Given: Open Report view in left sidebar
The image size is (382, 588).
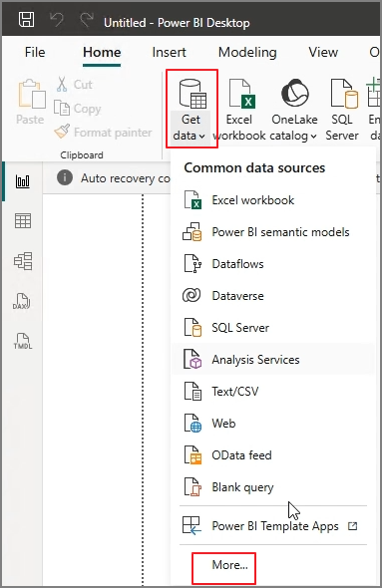Looking at the screenshot, I should pos(23,181).
